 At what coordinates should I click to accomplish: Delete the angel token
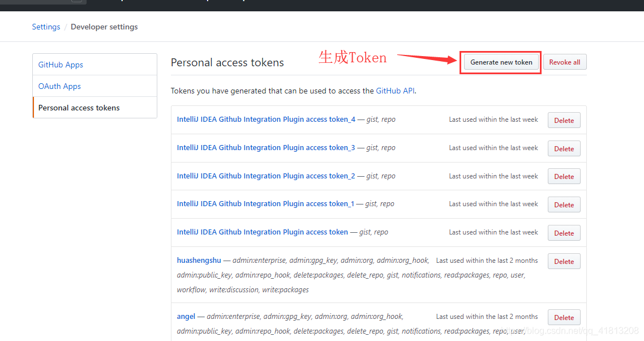click(564, 317)
